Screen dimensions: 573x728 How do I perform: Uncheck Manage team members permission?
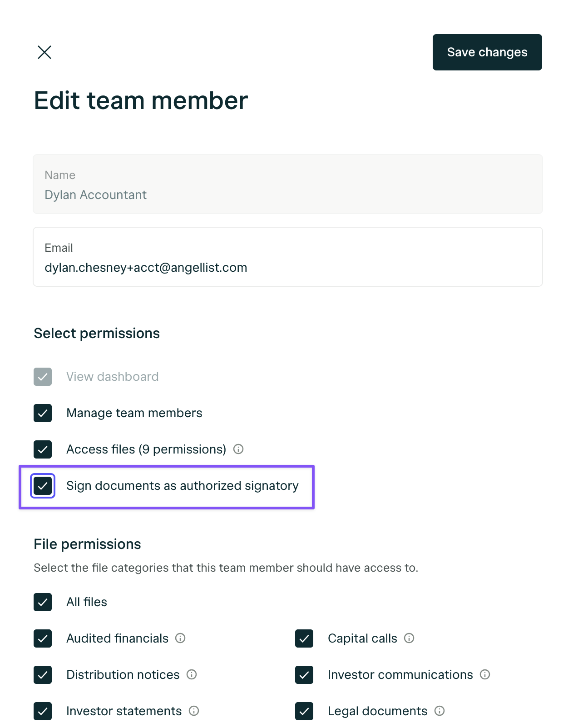point(43,413)
